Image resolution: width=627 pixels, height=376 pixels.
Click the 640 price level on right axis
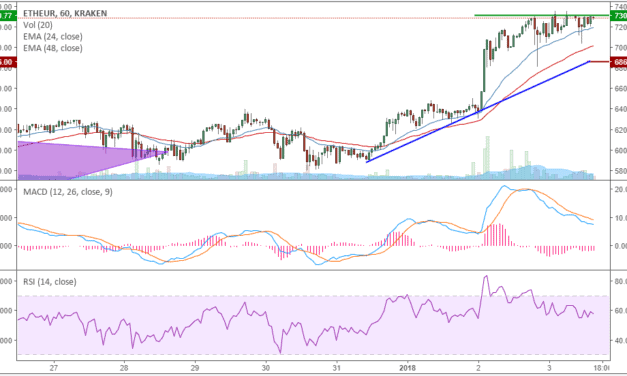click(x=620, y=109)
